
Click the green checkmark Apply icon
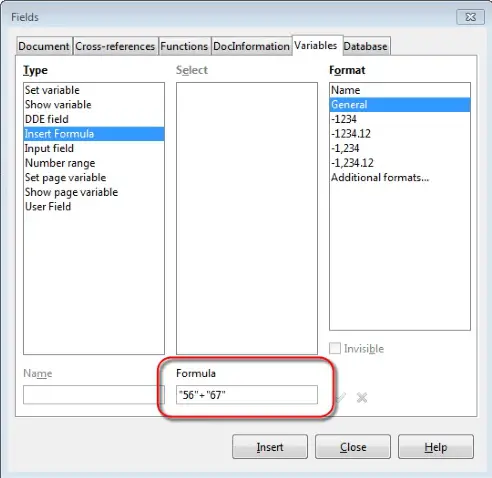341,397
